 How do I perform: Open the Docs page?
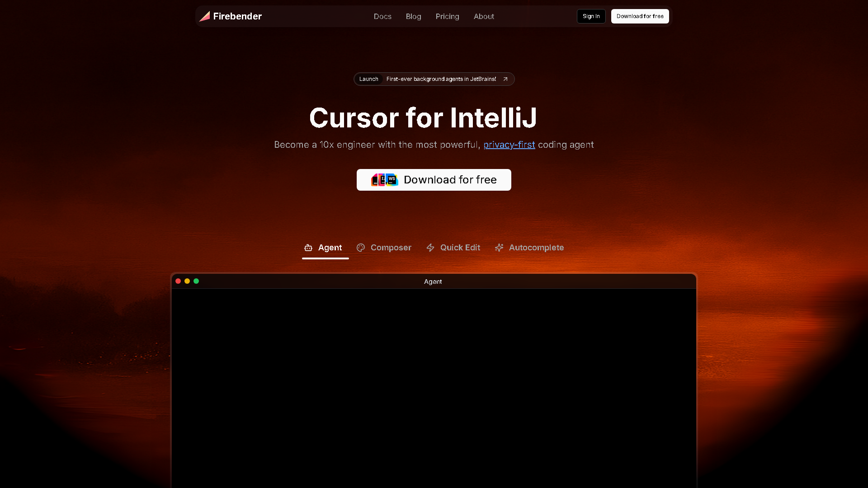pos(382,16)
